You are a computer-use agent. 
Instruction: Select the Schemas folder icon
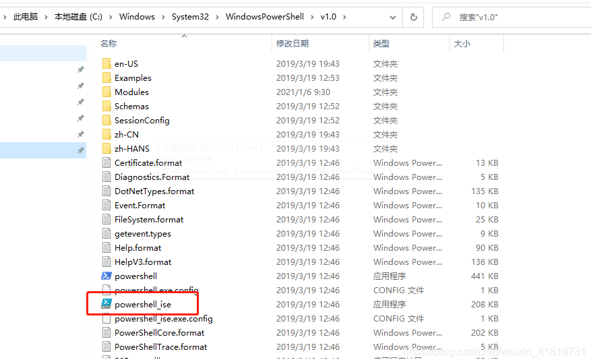pos(106,106)
